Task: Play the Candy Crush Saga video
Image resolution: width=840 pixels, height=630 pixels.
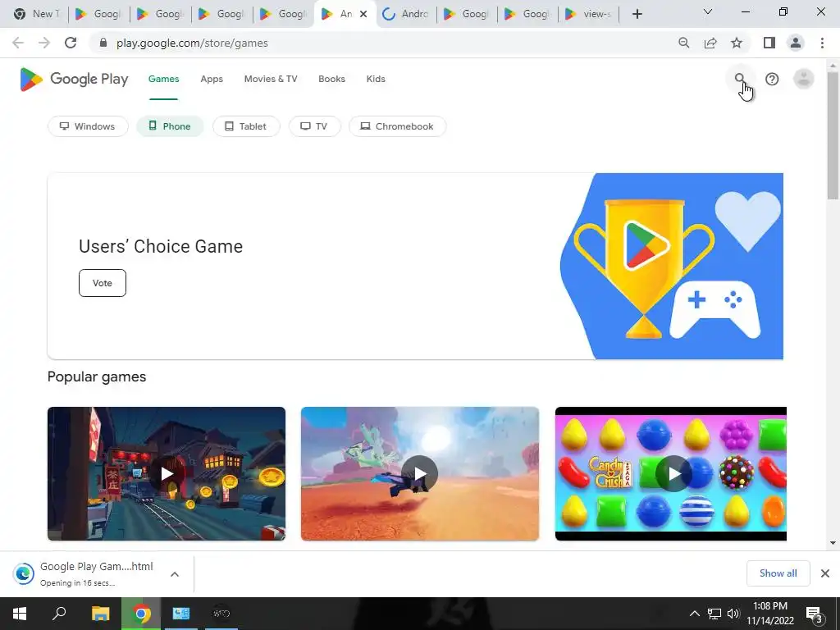Action: point(674,473)
